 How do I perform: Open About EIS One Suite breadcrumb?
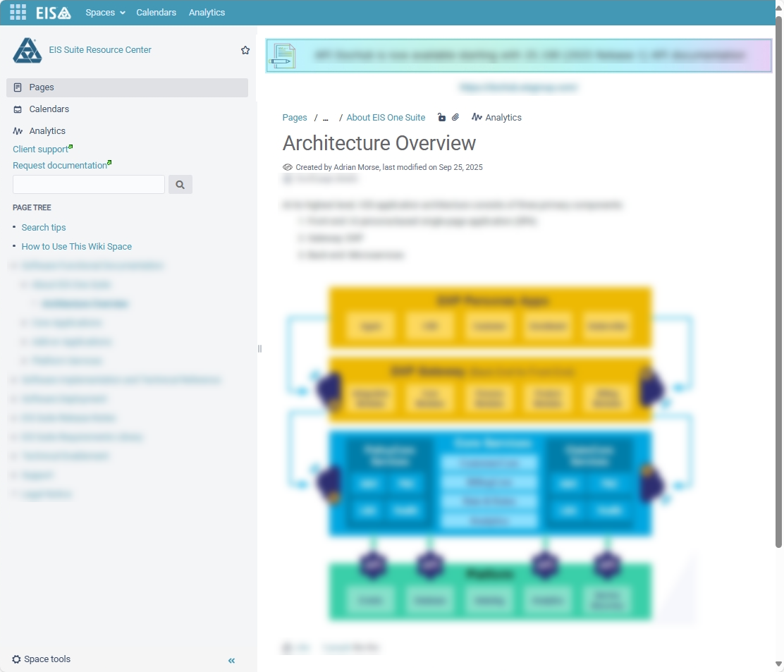[x=386, y=118]
